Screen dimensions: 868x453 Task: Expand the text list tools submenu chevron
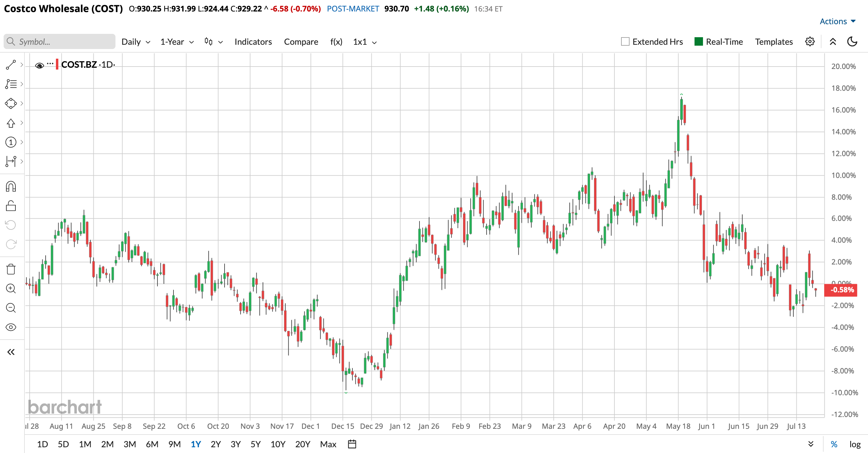tap(21, 84)
